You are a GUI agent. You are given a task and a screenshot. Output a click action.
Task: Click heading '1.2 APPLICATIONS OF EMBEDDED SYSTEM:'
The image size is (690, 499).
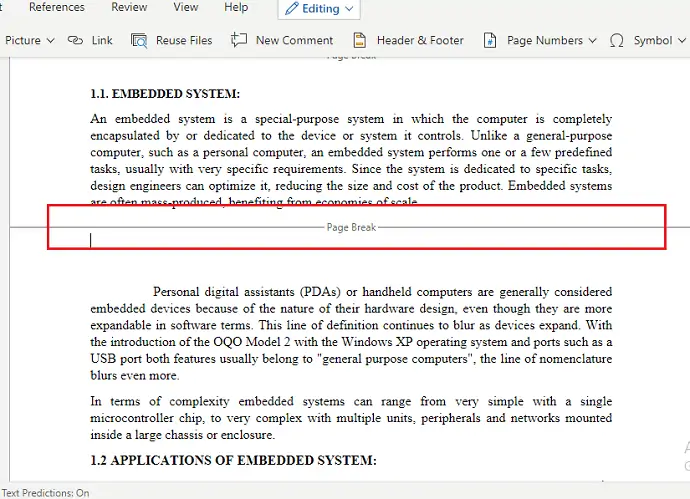click(234, 460)
